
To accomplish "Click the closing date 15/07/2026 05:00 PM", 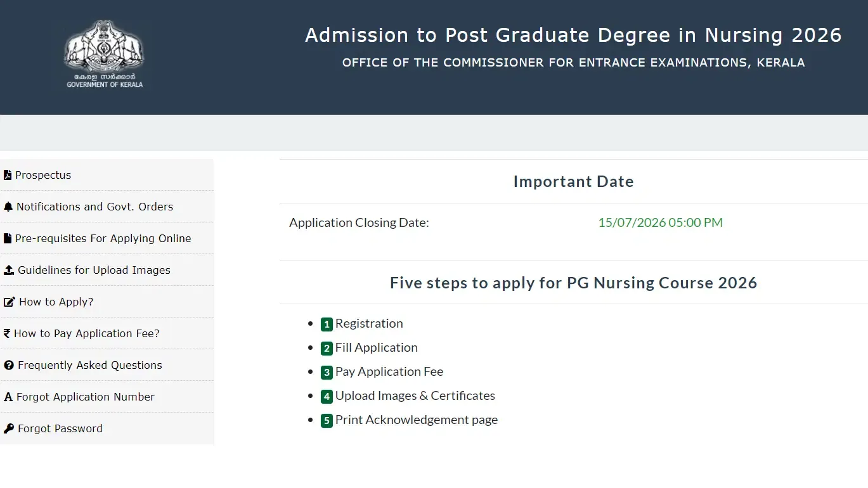I will pos(660,222).
